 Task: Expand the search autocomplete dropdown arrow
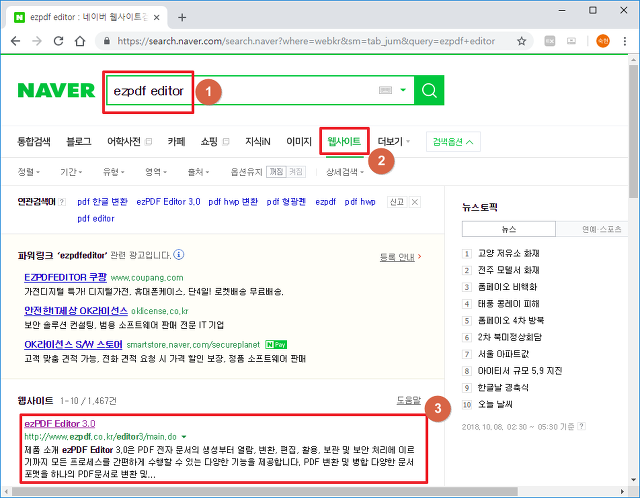click(403, 90)
